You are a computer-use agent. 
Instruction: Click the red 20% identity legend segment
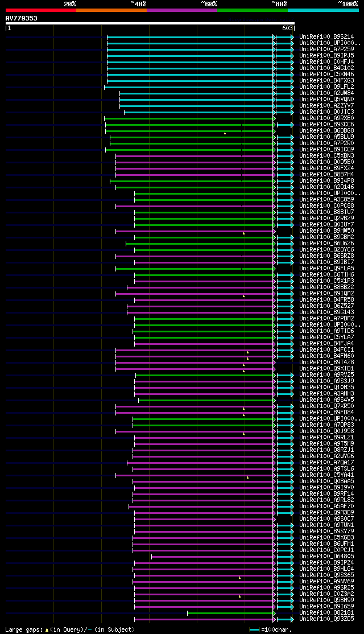pos(41,10)
